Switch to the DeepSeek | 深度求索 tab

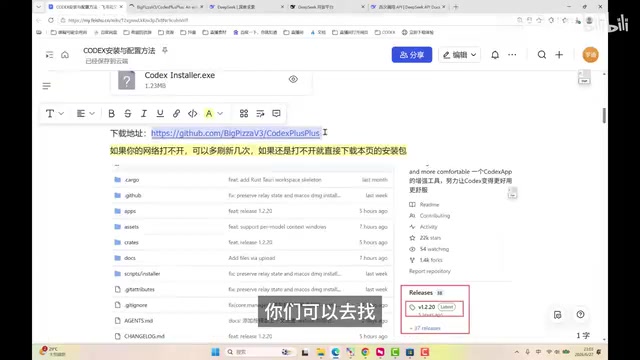pos(246,7)
